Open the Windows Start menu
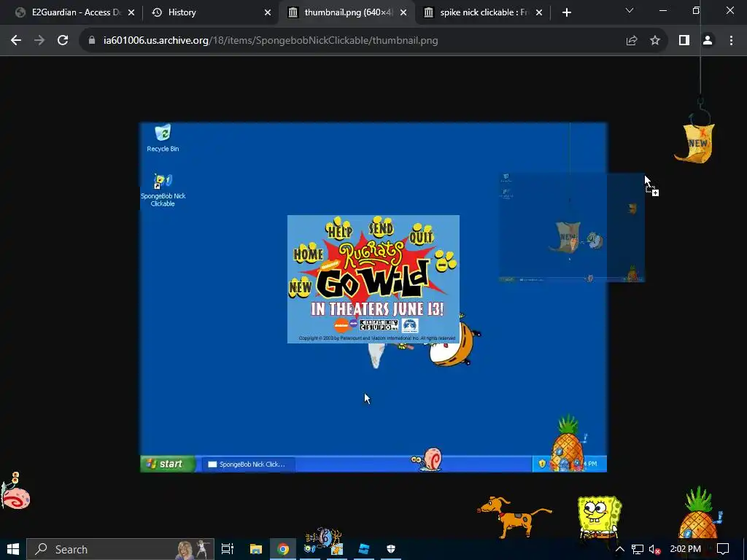 13,549
